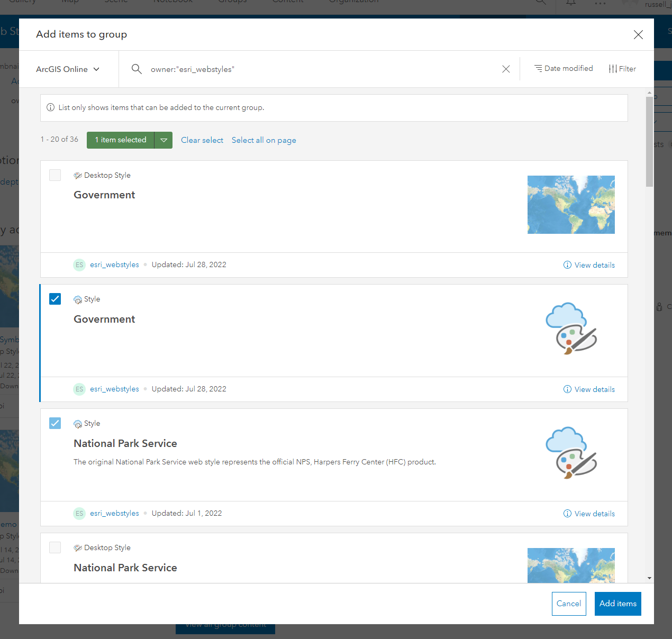Click the search magnifier in the dialog
This screenshot has height=639, width=672.
pyautogui.click(x=137, y=69)
